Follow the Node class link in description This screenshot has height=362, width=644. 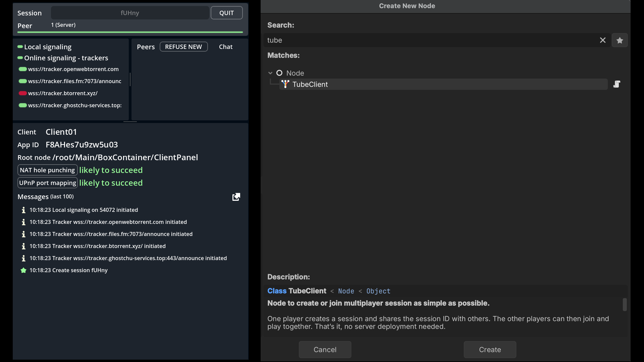[x=346, y=291]
